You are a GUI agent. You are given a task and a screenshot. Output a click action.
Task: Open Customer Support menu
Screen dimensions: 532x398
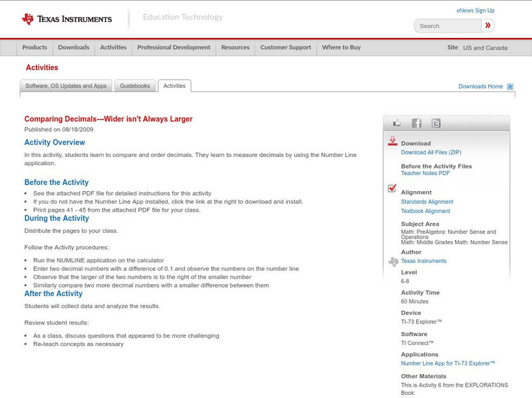(x=286, y=47)
